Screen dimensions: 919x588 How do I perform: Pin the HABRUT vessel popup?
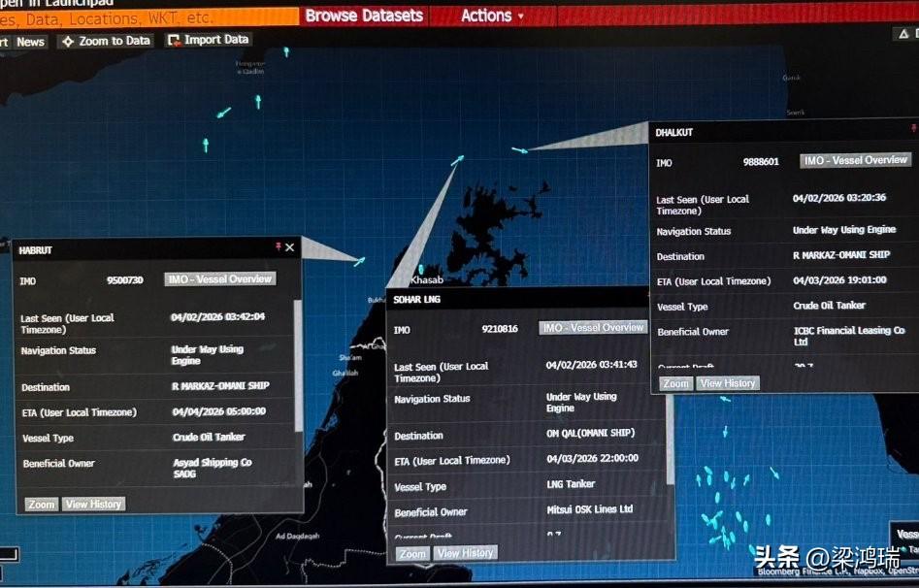coord(278,246)
